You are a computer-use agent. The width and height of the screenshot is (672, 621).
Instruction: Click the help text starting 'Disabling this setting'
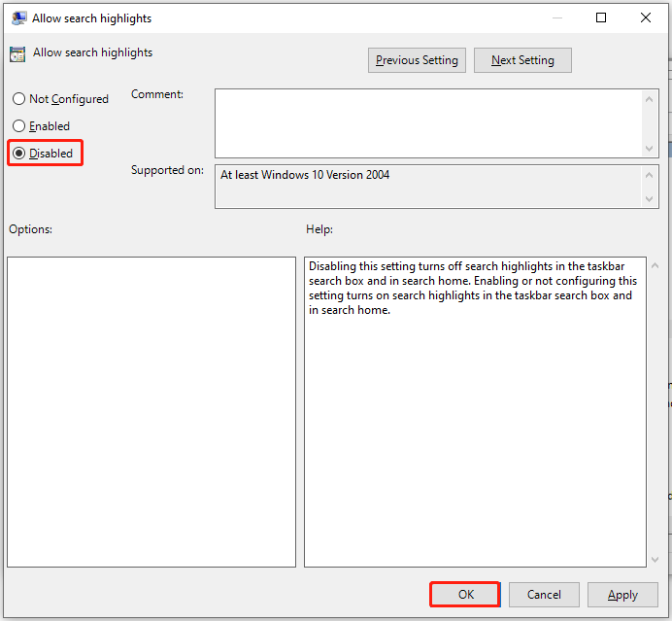click(473, 288)
